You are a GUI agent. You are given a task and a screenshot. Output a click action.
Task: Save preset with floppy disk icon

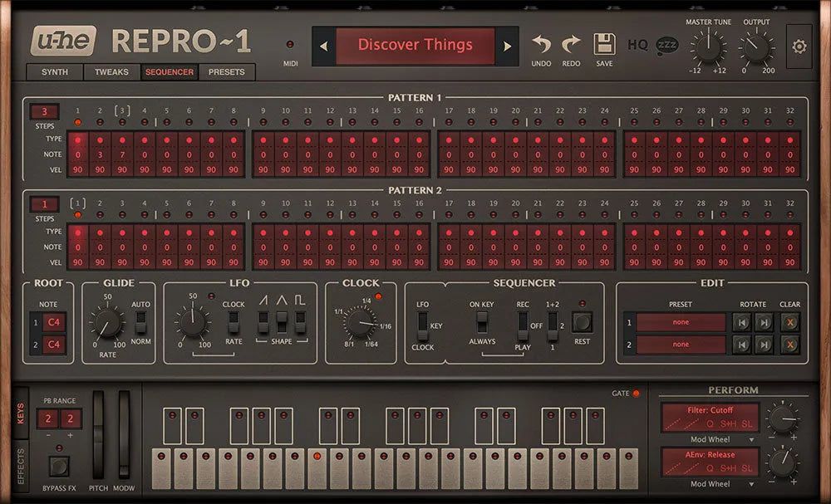click(x=604, y=45)
